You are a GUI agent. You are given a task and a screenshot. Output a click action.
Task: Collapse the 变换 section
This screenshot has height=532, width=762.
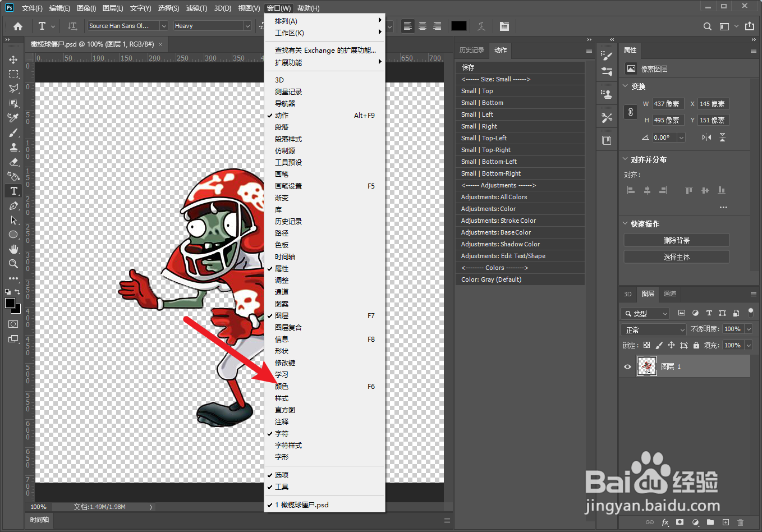tap(626, 86)
